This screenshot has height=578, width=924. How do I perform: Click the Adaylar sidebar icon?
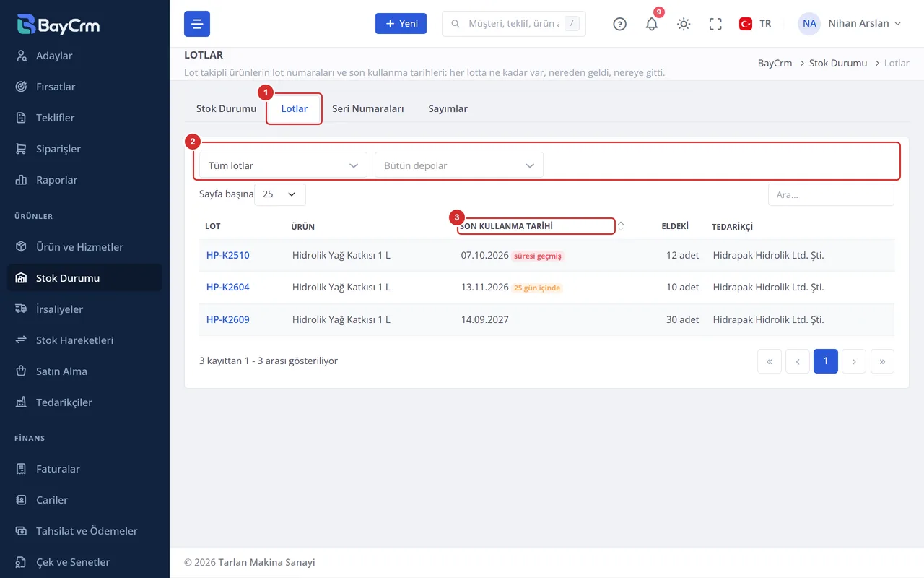(22, 56)
